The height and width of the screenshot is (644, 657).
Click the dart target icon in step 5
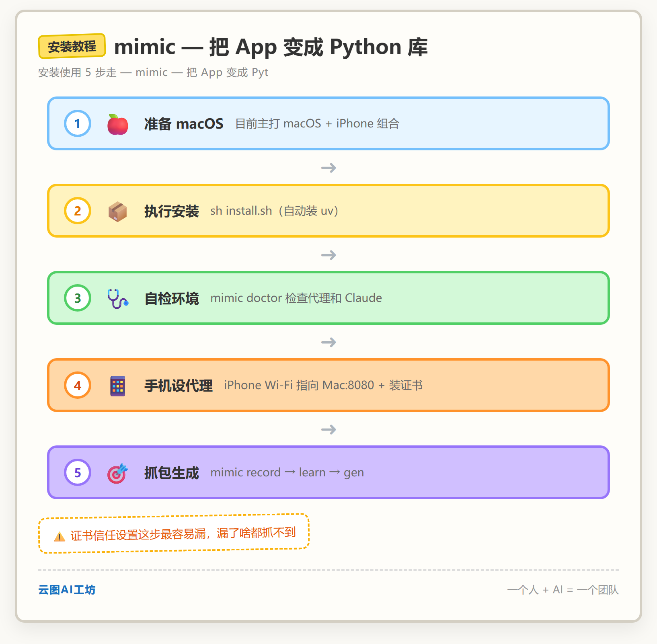(118, 473)
